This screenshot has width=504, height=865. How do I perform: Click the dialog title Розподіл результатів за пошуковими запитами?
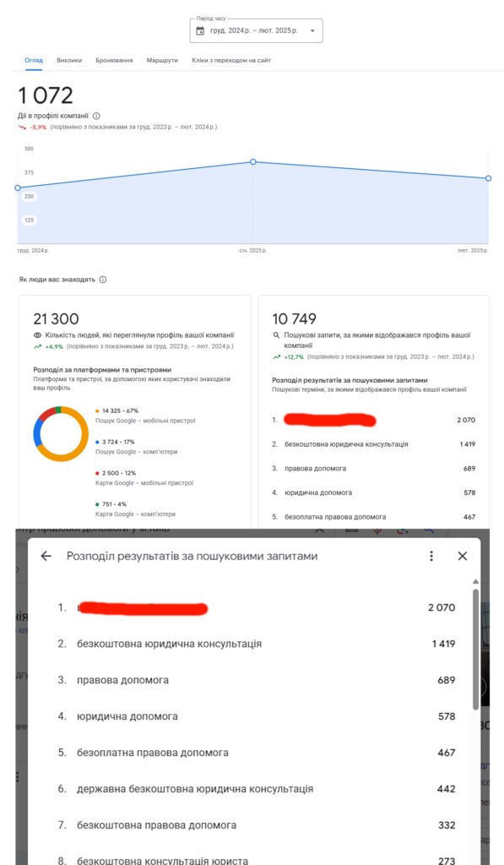tap(192, 556)
